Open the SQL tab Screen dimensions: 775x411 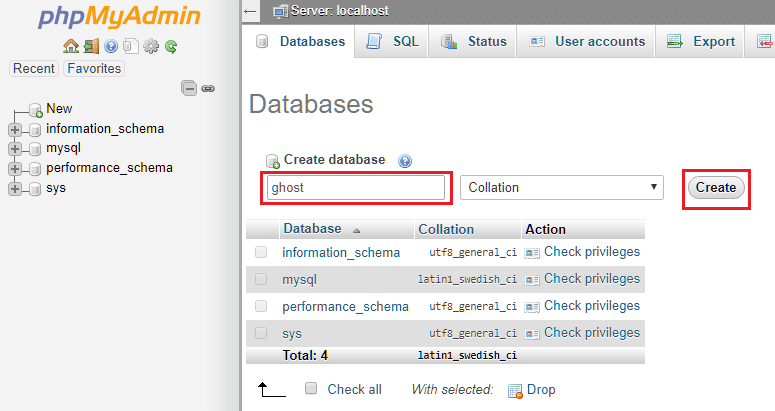392,41
